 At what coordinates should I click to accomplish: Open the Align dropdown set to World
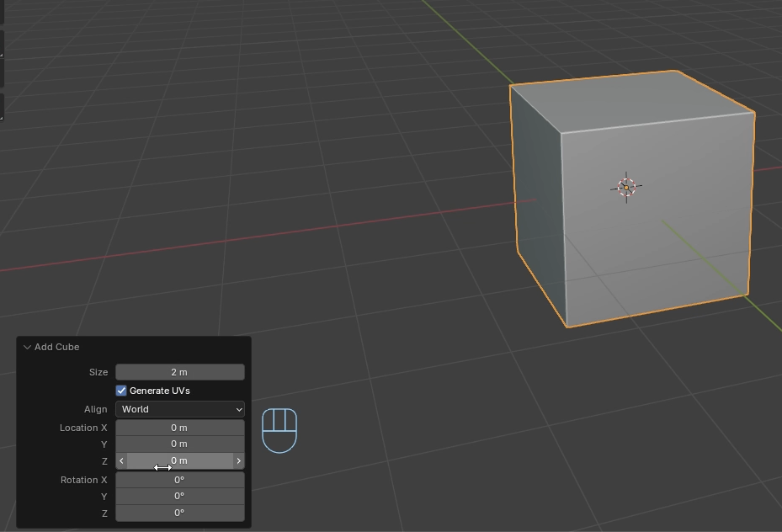coord(180,409)
